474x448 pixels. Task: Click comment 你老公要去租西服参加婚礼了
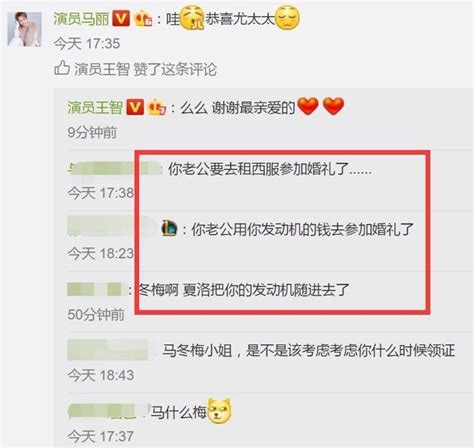point(269,169)
